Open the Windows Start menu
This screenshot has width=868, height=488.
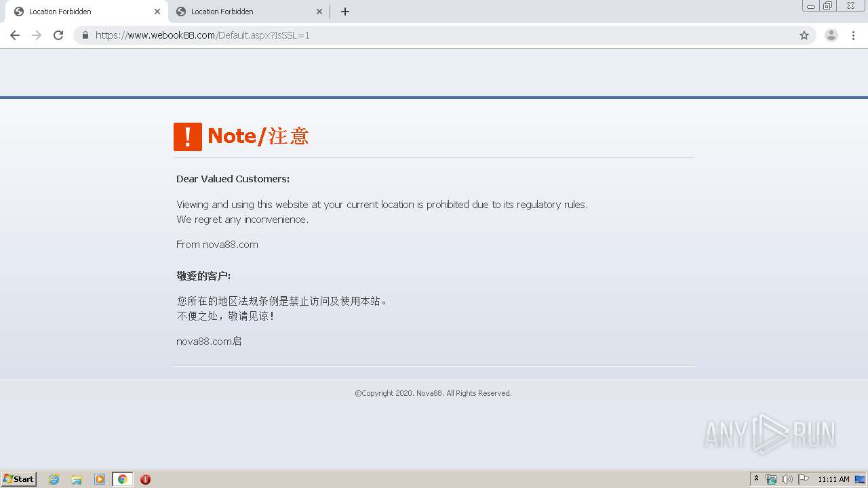tap(19, 479)
